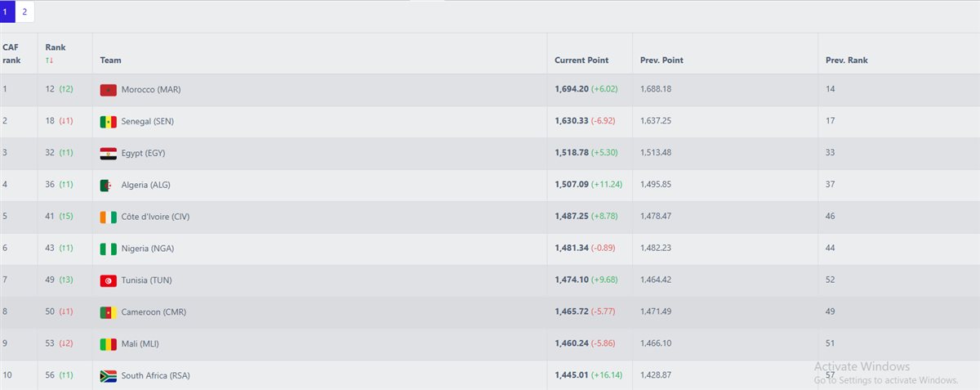Click the Algeria flag icon
980x390 pixels.
pos(108,186)
